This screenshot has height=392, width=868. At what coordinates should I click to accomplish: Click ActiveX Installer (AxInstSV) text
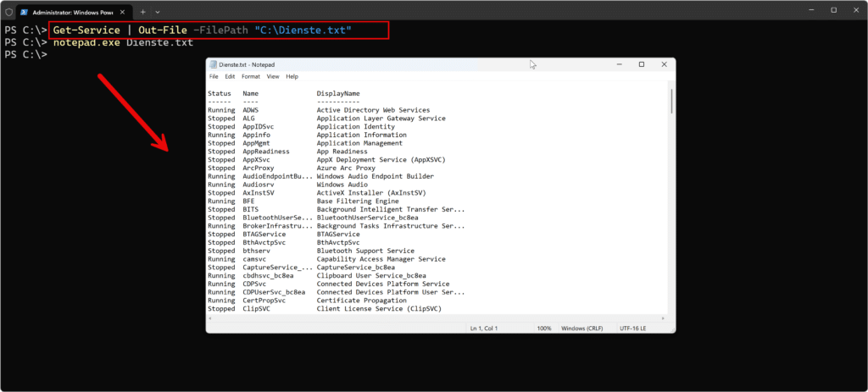pyautogui.click(x=371, y=193)
